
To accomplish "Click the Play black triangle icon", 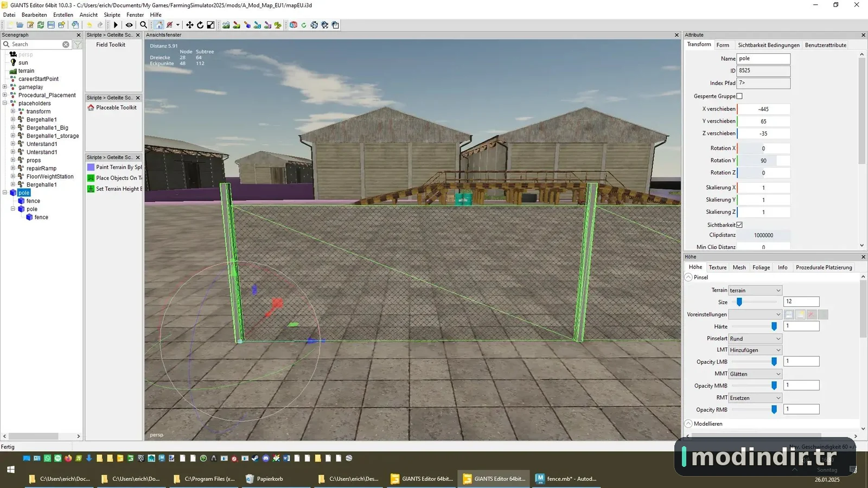I will coord(116,25).
